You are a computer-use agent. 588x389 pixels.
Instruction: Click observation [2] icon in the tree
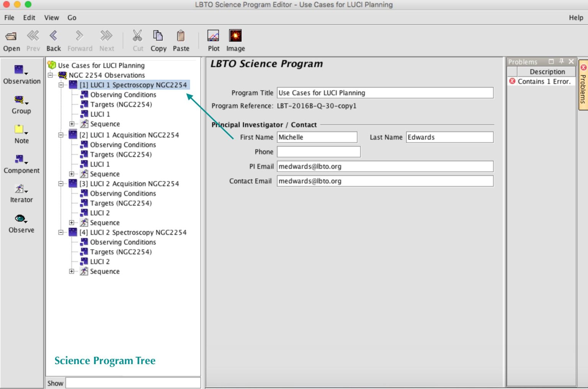[73, 135]
